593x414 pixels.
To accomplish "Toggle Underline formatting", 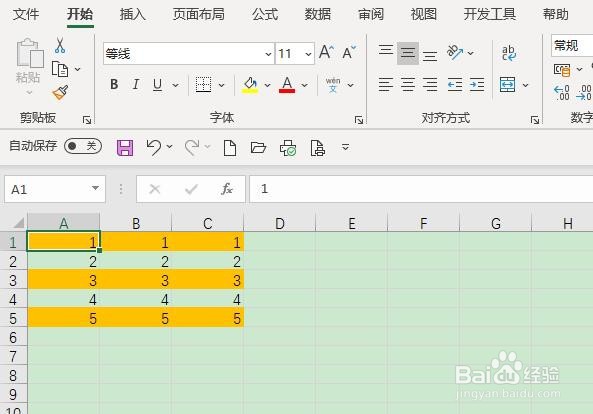I will 158,85.
